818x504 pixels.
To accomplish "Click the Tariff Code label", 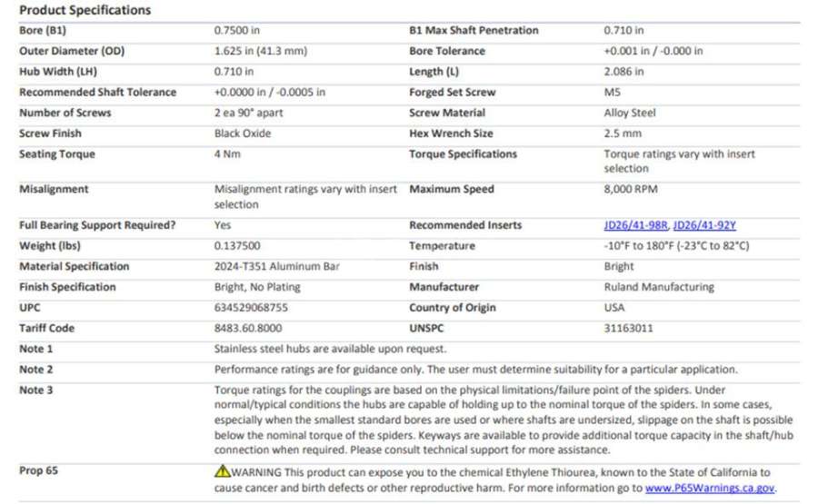I will click(47, 329).
